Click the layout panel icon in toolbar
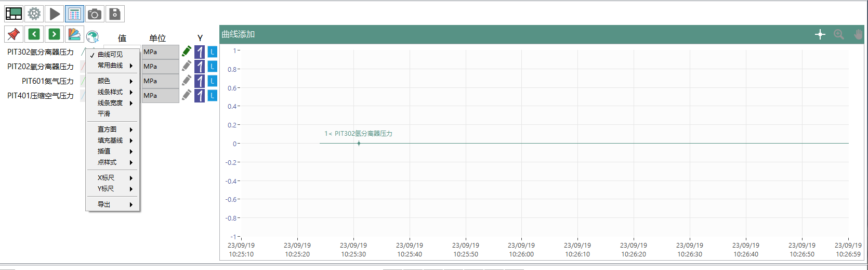The height and width of the screenshot is (270, 868). (x=14, y=14)
